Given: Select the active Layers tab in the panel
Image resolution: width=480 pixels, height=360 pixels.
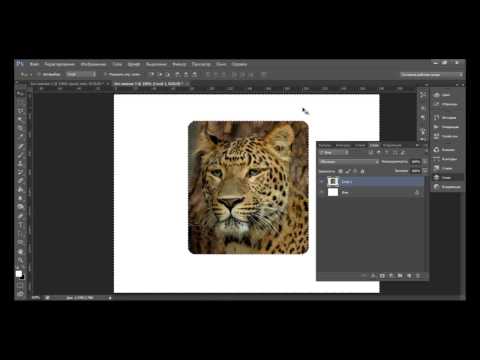Looking at the screenshot, I should [x=374, y=145].
